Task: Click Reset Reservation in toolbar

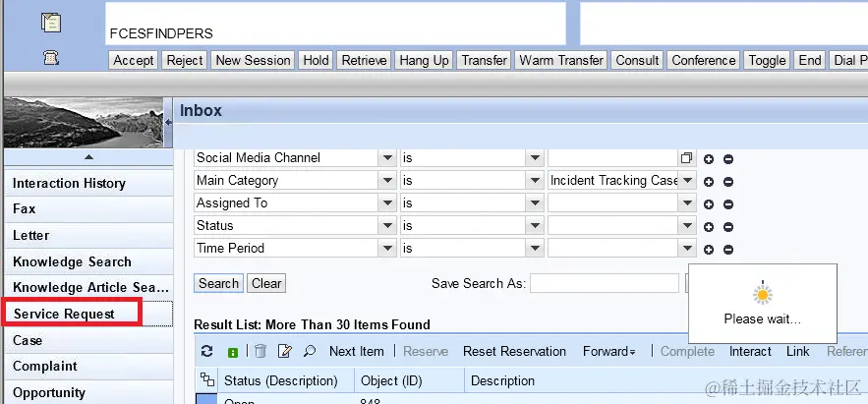Action: pos(514,352)
